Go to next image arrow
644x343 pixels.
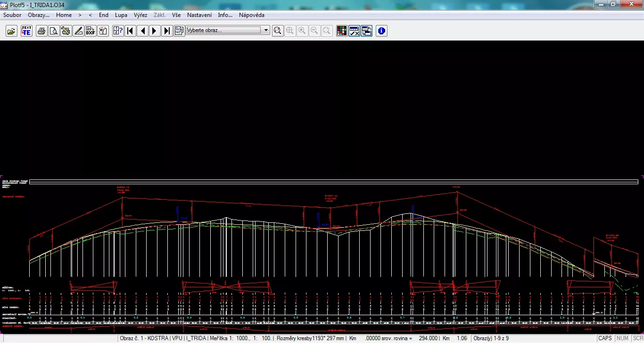tap(155, 31)
